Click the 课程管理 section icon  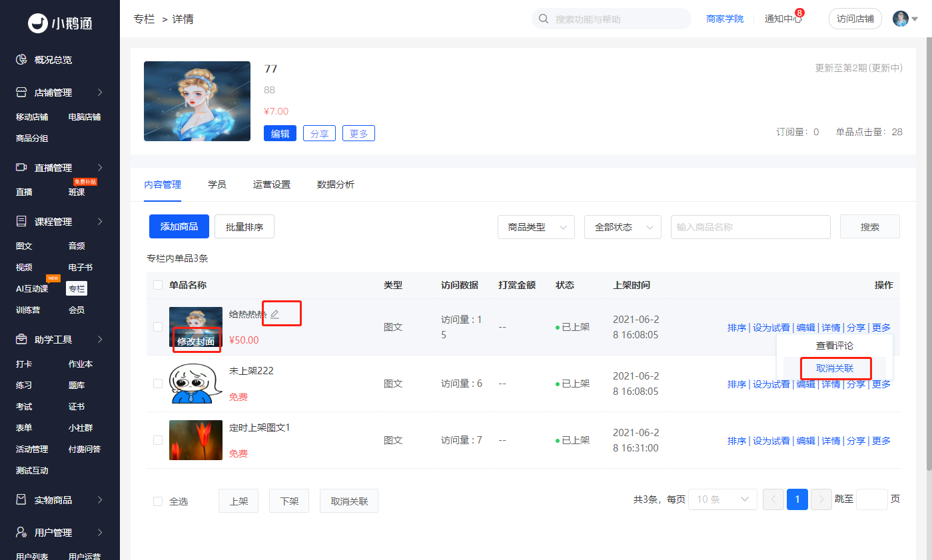(x=21, y=222)
